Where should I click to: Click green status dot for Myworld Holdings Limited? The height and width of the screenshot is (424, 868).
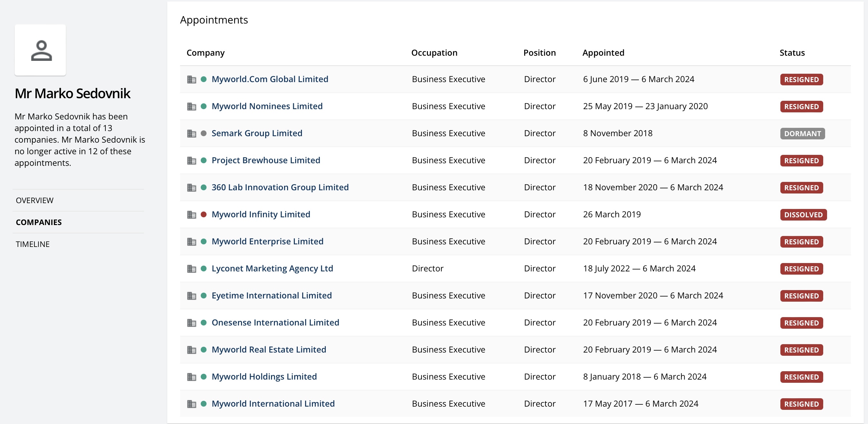pos(204,377)
